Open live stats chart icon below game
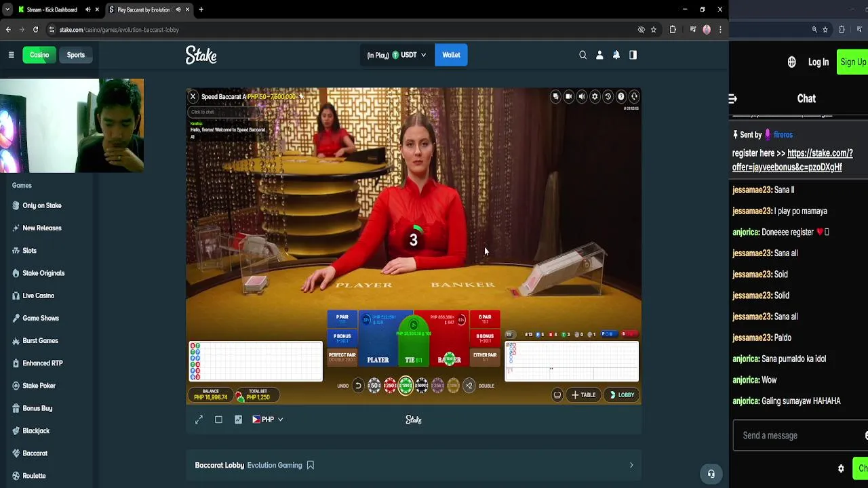This screenshot has width=868, height=488. pyautogui.click(x=238, y=420)
